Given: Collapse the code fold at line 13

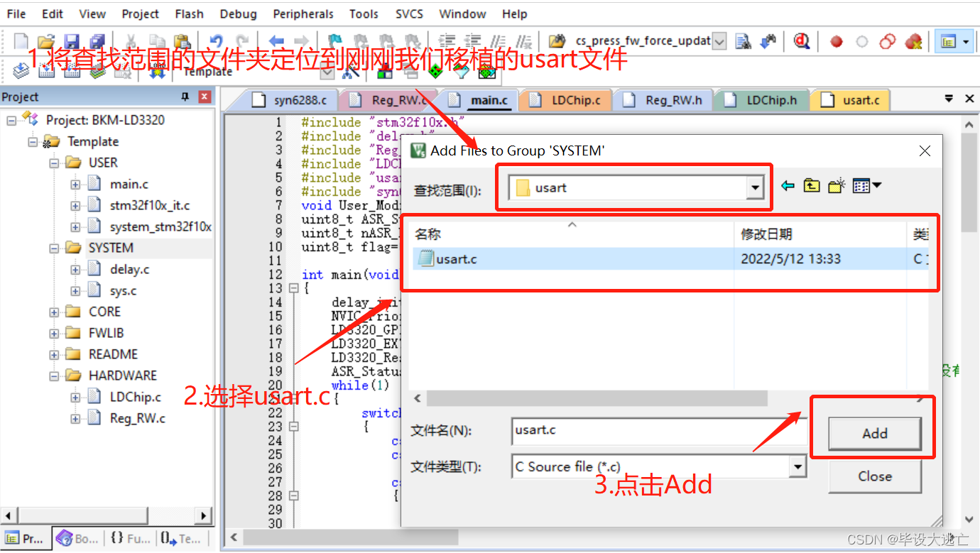Looking at the screenshot, I should point(293,288).
